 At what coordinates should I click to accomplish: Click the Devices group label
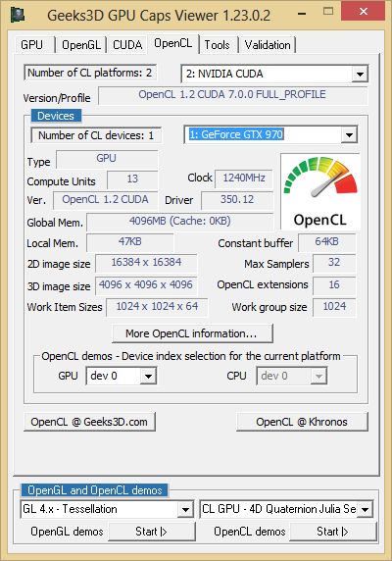click(56, 116)
